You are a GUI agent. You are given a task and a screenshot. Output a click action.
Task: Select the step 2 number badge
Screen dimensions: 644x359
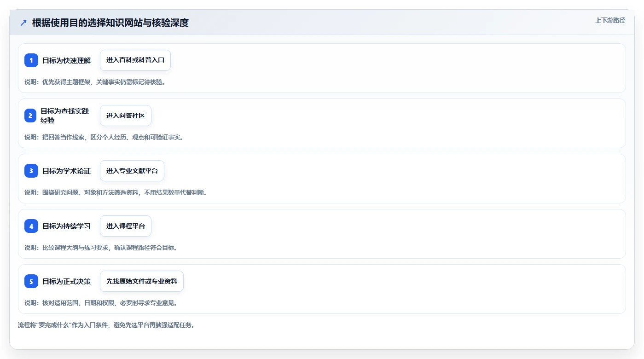(x=30, y=116)
